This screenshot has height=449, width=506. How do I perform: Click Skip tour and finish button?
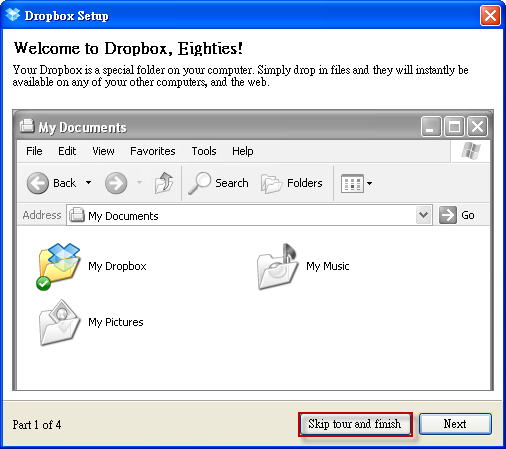click(355, 424)
